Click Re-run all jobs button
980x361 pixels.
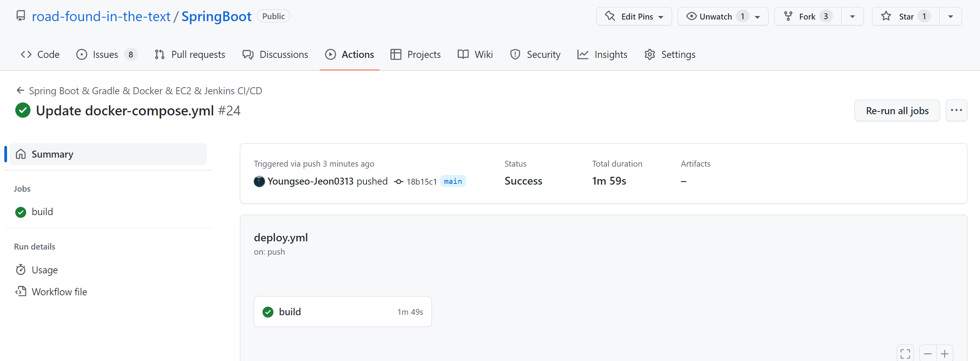coord(897,111)
